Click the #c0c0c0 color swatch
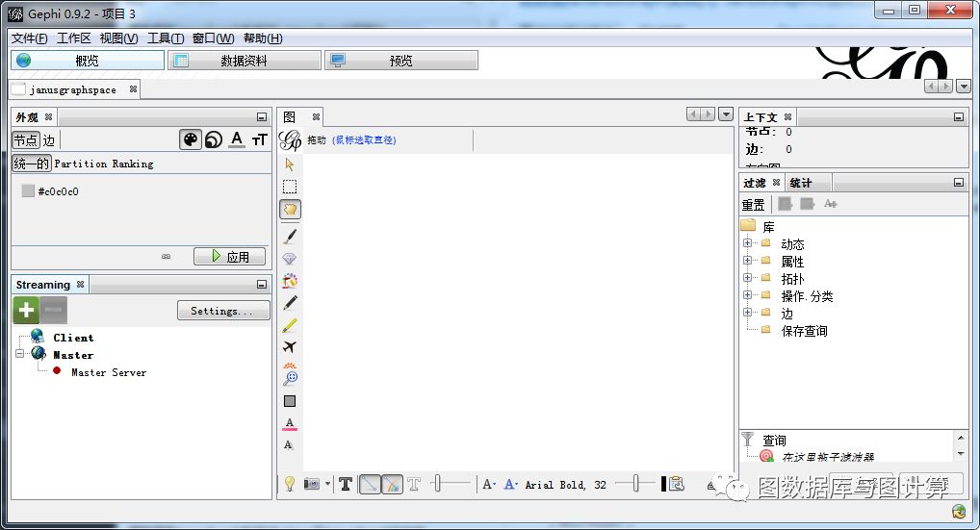The width and height of the screenshot is (980, 530). point(28,191)
